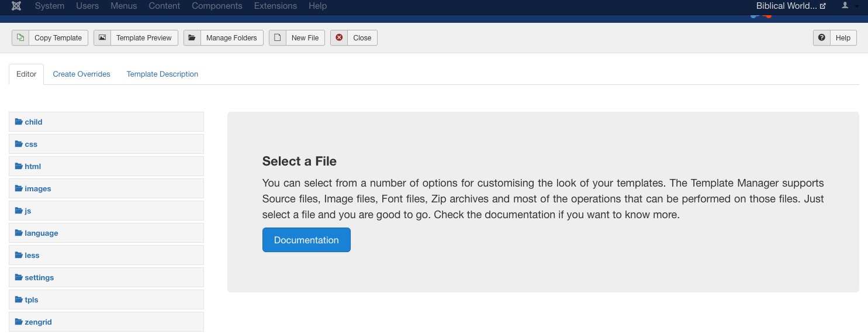Open the user account menu icon
This screenshot has height=334, width=868.
(845, 6)
